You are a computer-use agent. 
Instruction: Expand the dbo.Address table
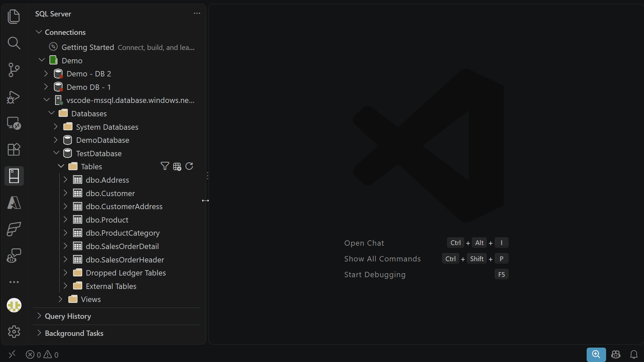[65, 180]
